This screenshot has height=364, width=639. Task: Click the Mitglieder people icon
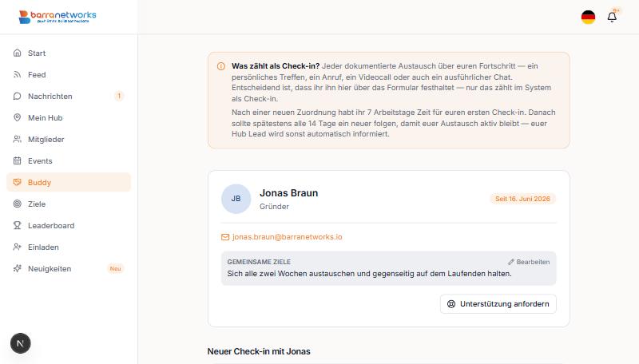[x=17, y=139]
